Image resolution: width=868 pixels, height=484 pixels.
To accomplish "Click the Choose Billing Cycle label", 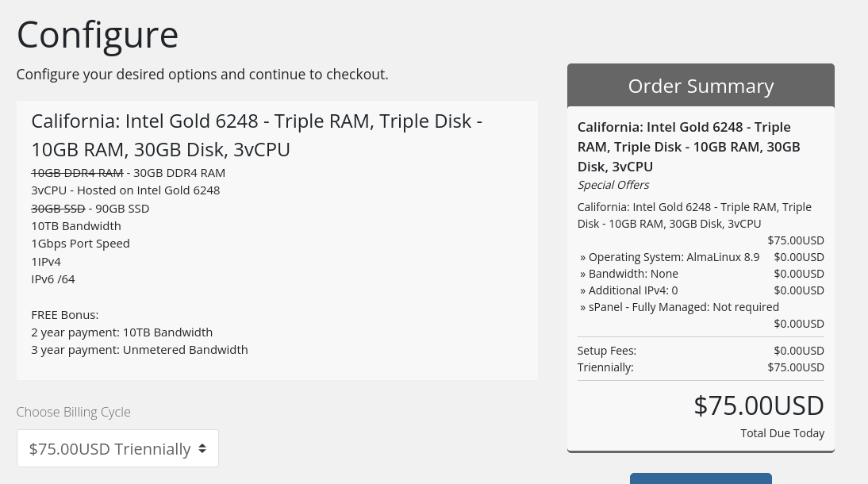I will point(74,412).
